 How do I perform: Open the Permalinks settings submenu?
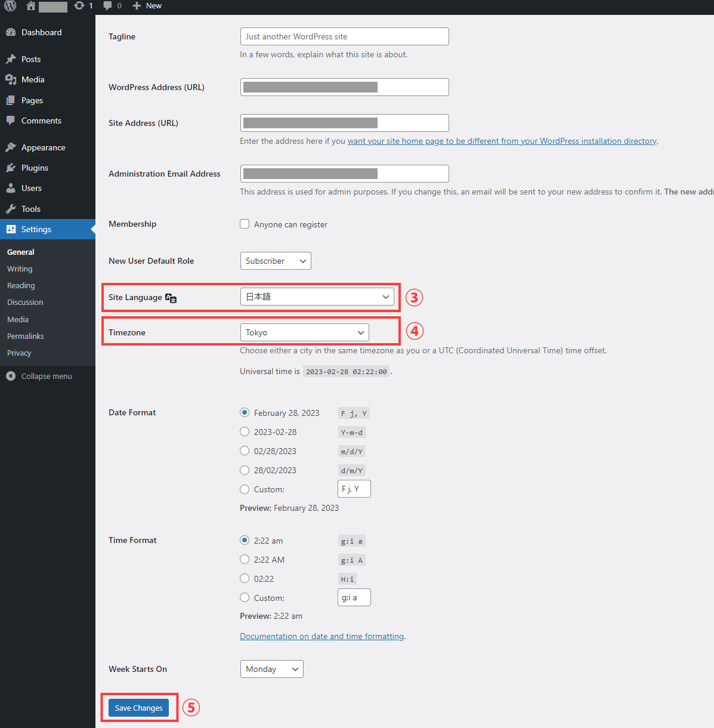(x=26, y=336)
